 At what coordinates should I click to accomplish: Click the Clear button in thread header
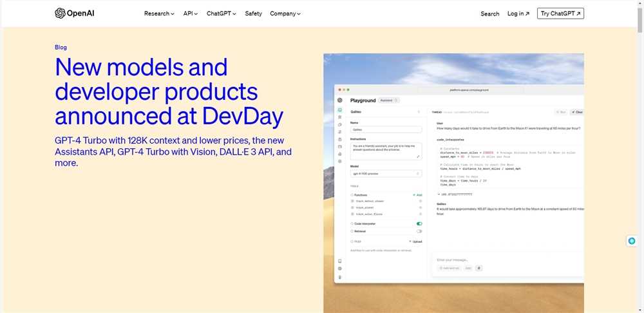[x=578, y=111]
